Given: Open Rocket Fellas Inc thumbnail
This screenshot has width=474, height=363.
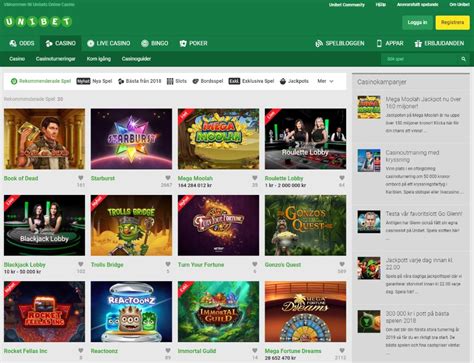Looking at the screenshot, I should (x=44, y=311).
